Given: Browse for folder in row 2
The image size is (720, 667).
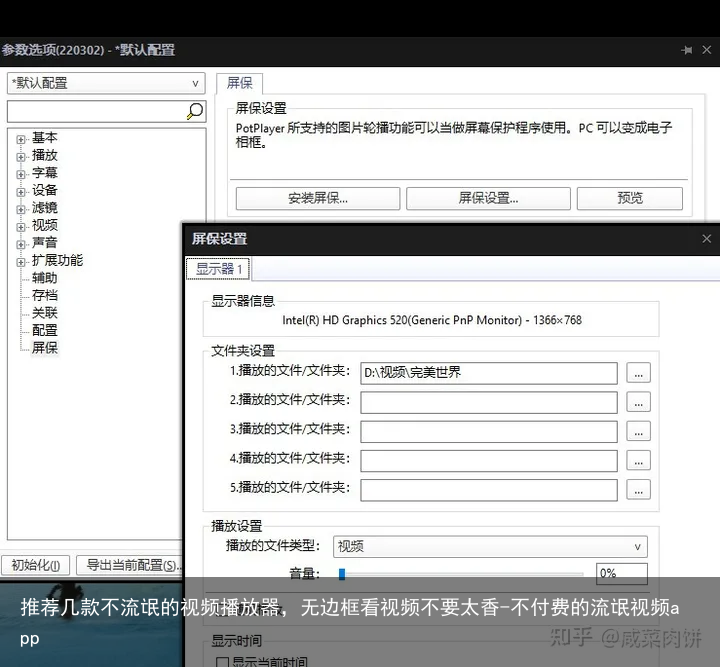Looking at the screenshot, I should [638, 402].
